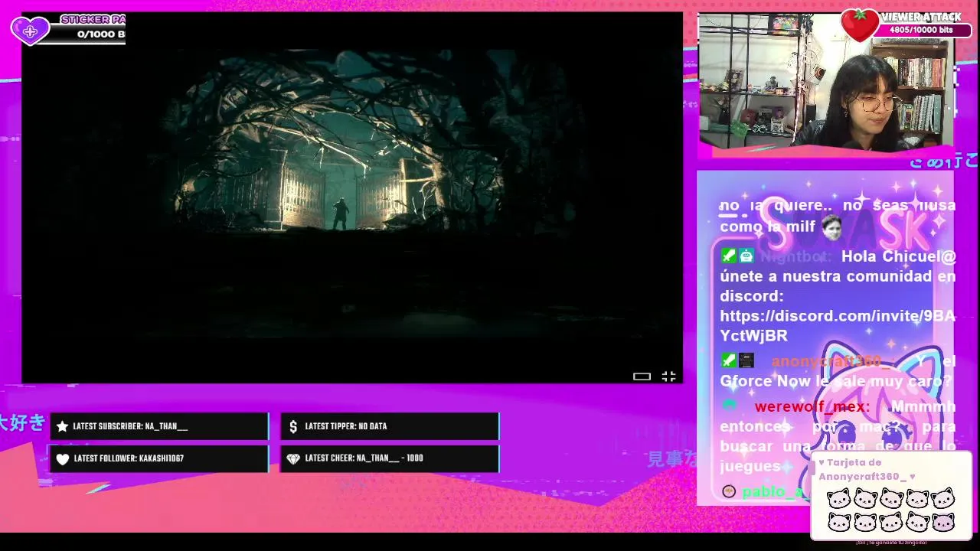Click the heart icon beside Latest Follower
Screen dimensions: 980x551
point(63,458)
